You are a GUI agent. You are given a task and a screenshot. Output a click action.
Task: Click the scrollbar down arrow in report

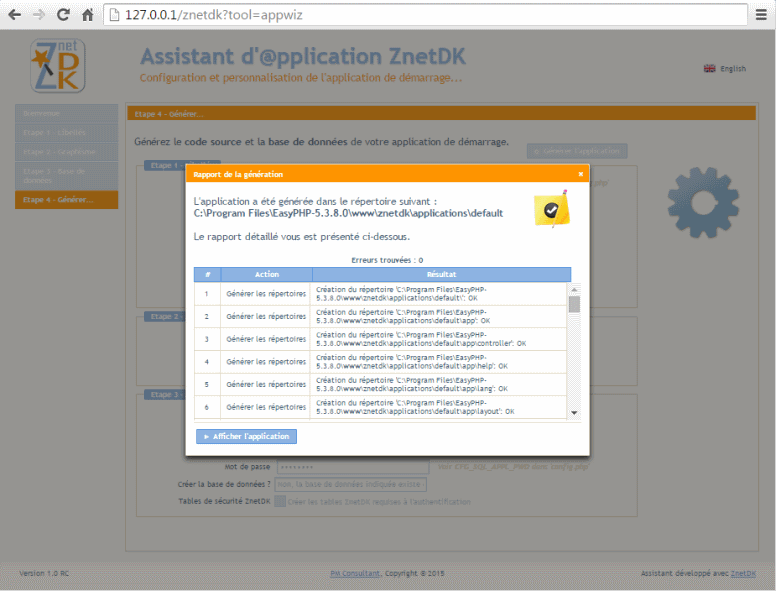(574, 412)
